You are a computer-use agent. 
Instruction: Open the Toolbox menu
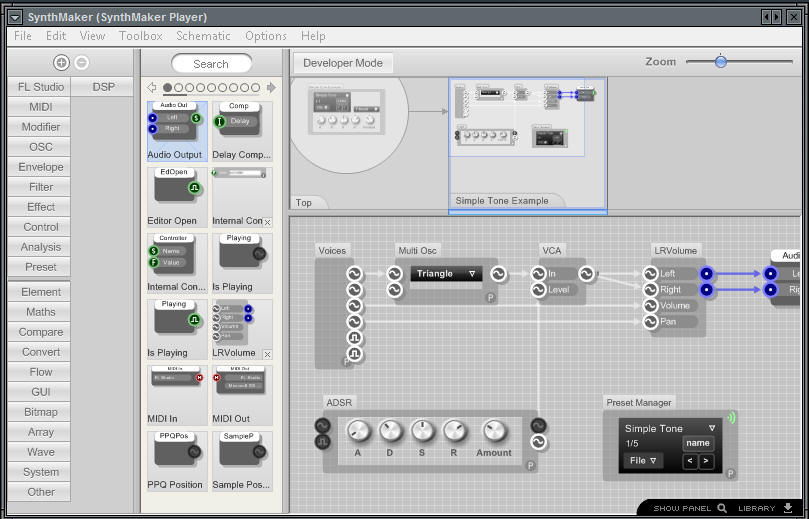141,36
